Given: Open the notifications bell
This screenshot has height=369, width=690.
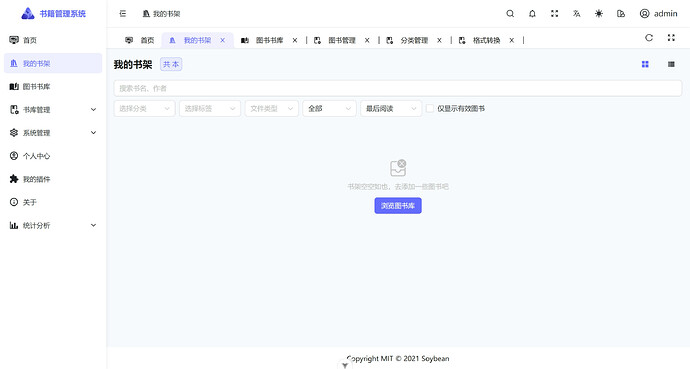Looking at the screenshot, I should pos(532,14).
